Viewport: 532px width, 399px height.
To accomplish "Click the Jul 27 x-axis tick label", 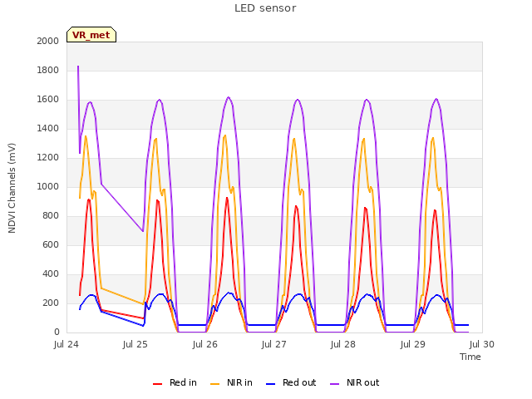I will (273, 344).
